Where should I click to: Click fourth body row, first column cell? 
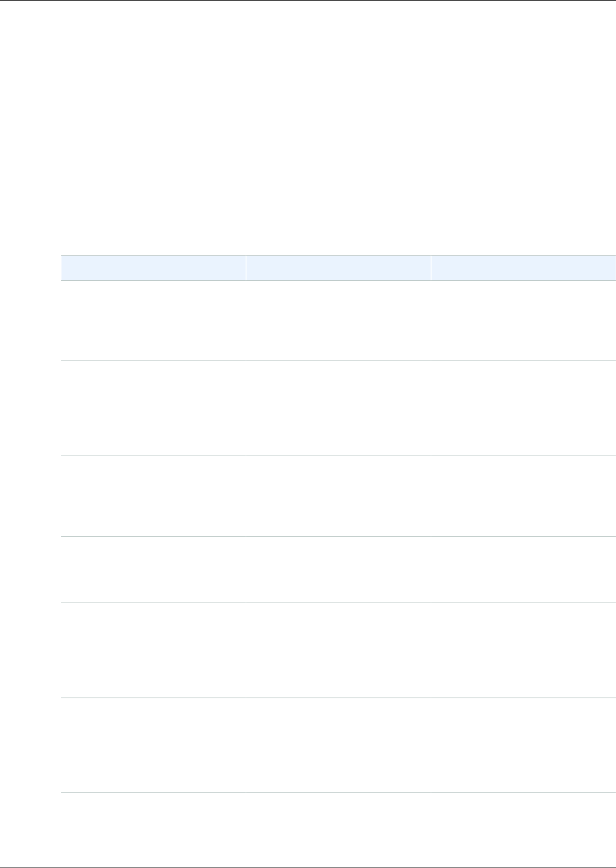tap(153, 570)
